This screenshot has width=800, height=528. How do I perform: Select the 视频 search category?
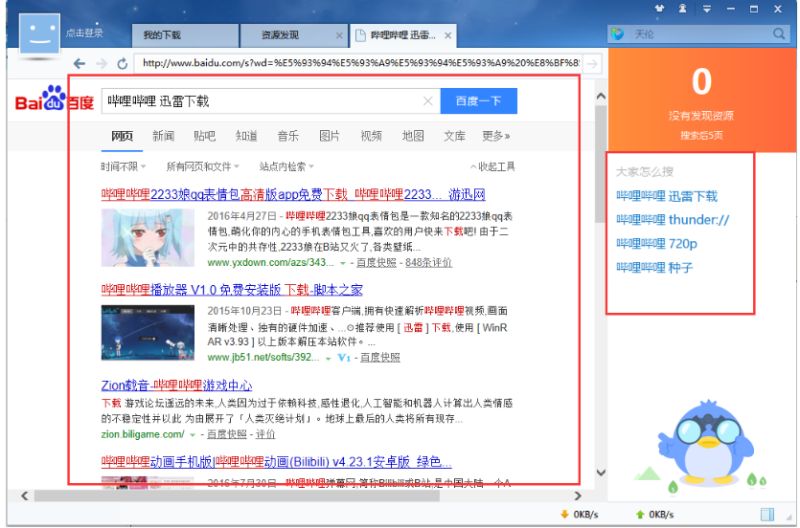pos(371,136)
